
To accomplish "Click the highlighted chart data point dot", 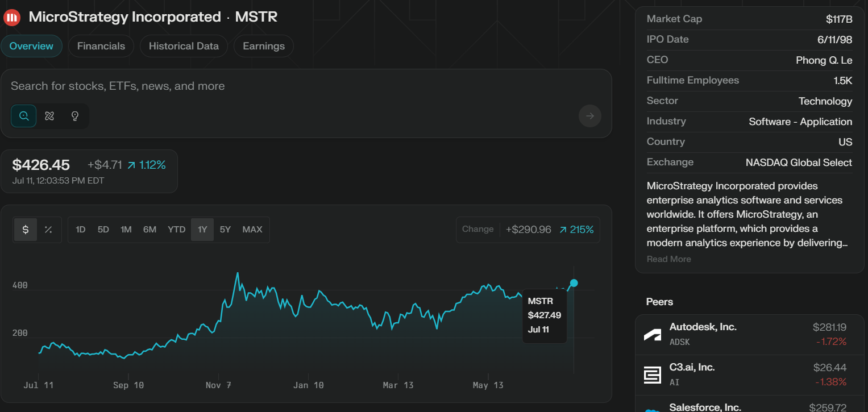I will point(574,283).
